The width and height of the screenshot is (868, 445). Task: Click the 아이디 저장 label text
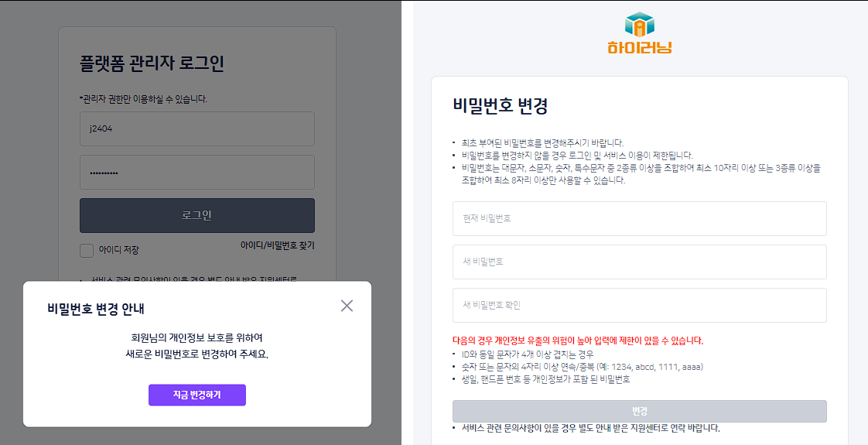(118, 250)
